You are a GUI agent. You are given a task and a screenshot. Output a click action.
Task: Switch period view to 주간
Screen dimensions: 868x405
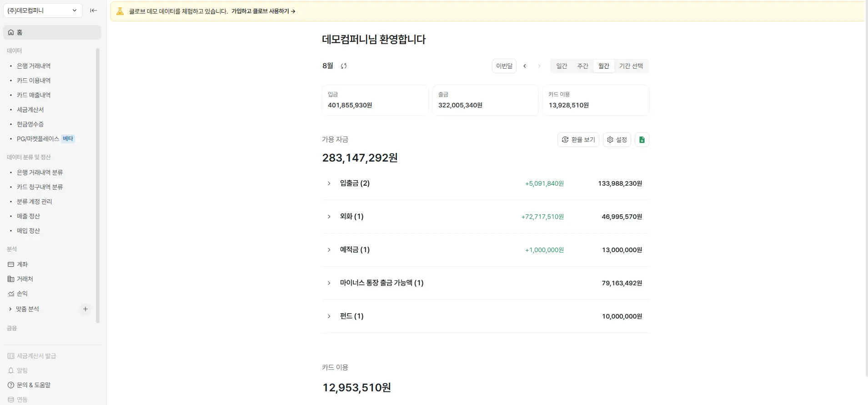pyautogui.click(x=582, y=66)
